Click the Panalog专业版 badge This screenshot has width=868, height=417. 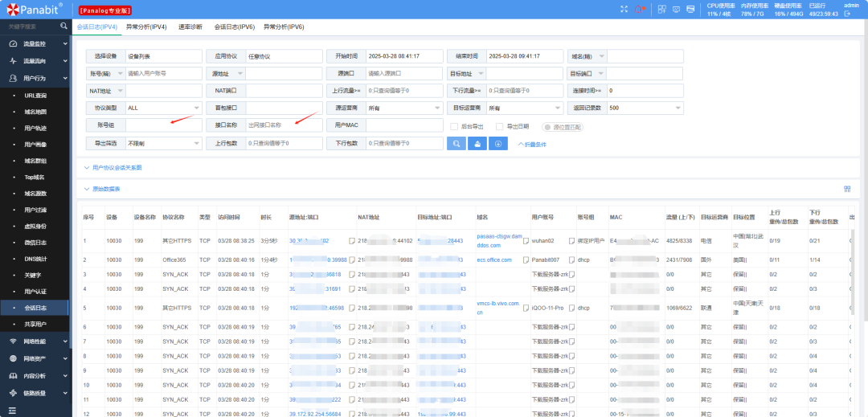(105, 10)
